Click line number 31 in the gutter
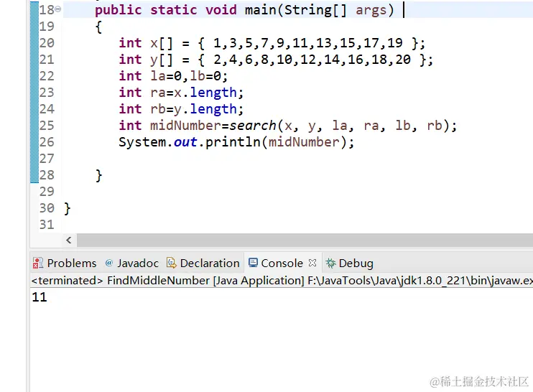The width and height of the screenshot is (533, 392). pos(47,225)
